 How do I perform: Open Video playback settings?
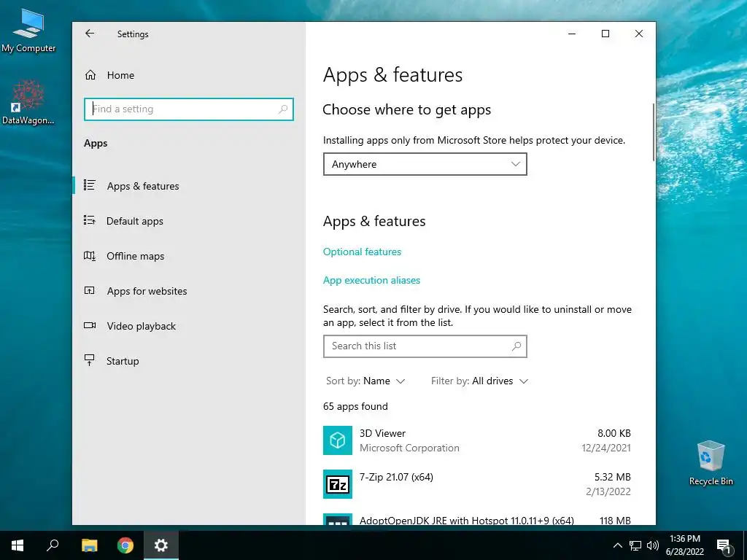[x=189, y=326]
